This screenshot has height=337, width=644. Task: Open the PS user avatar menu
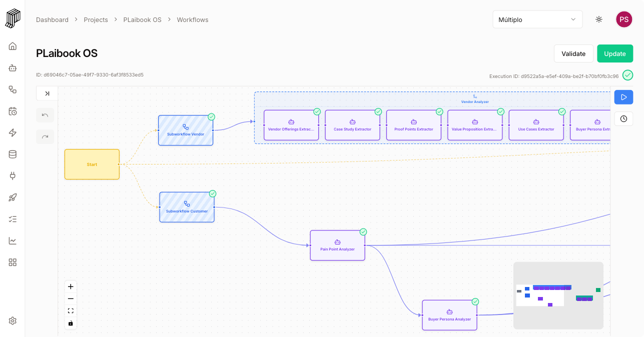(624, 19)
